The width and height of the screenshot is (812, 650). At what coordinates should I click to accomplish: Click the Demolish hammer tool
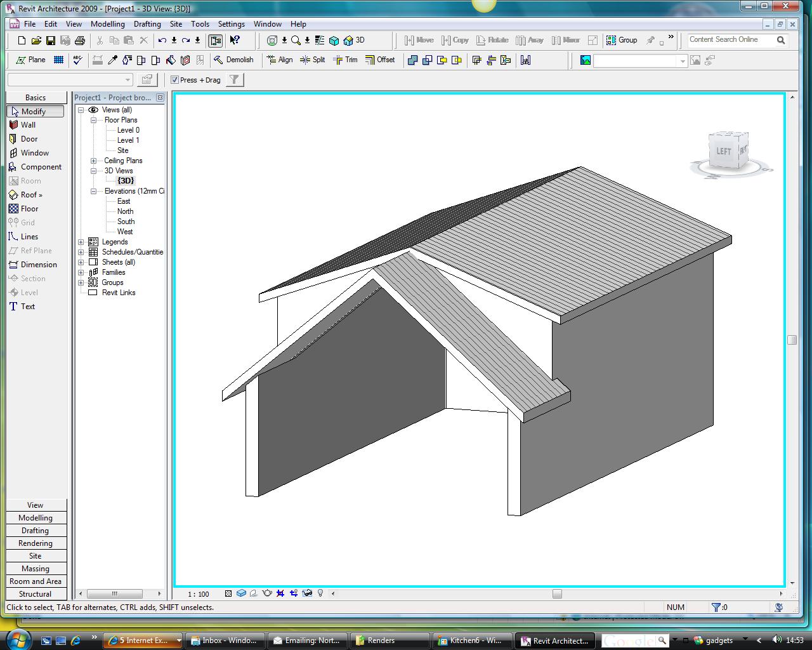coord(233,60)
